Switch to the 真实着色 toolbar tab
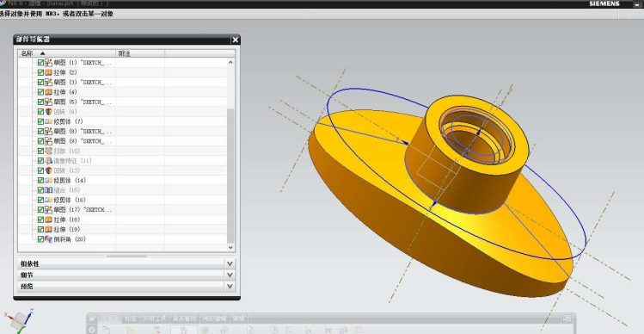The image size is (644, 334). pyautogui.click(x=184, y=319)
